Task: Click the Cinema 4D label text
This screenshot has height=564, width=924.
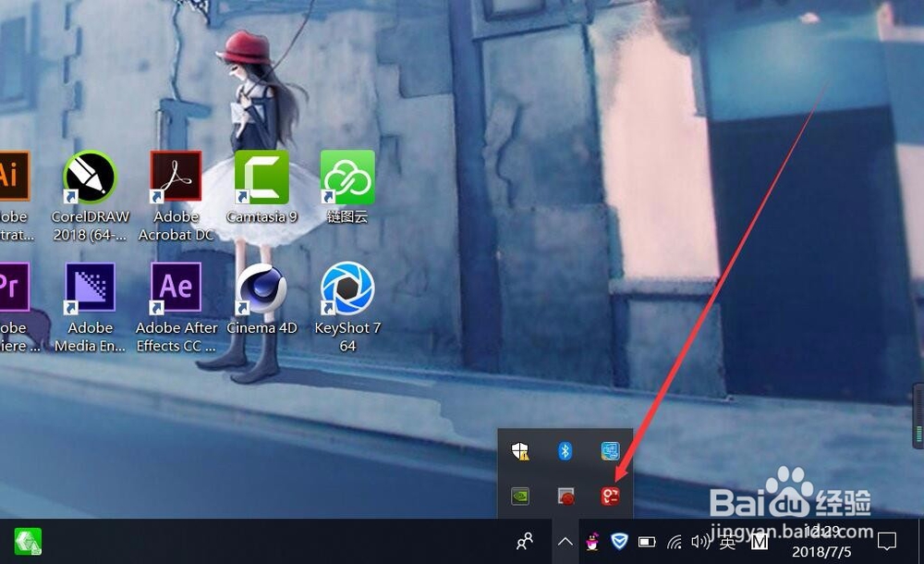Action: pos(261,327)
